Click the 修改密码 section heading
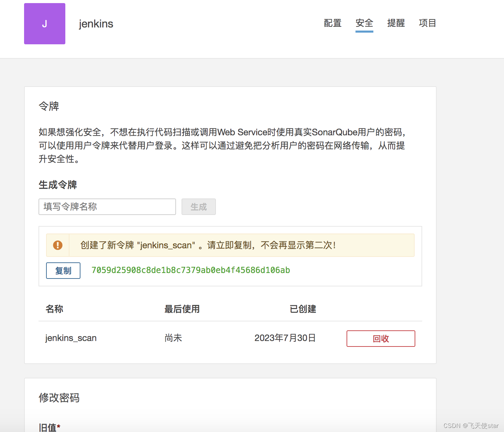Screen dimensions: 504x432 59,398
